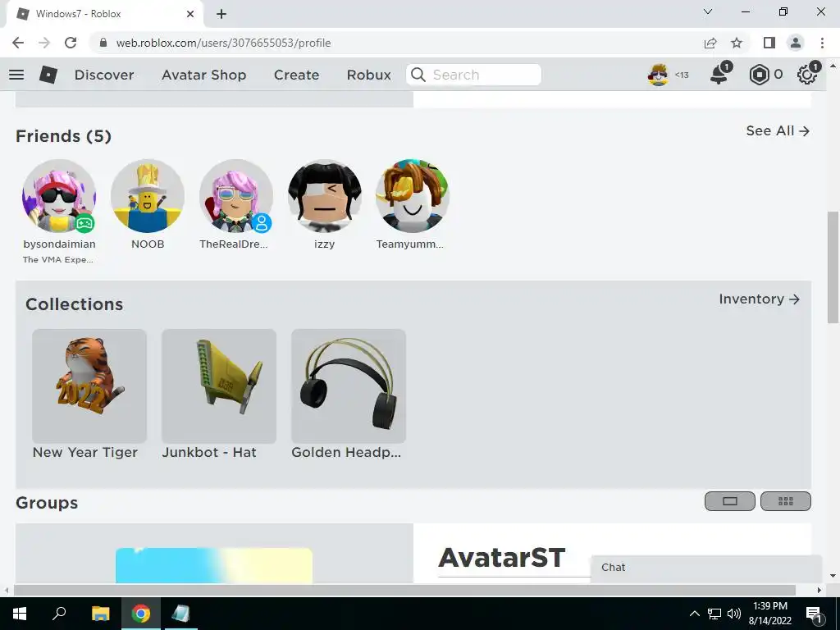Open the Chat panel
840x630 pixels.
coord(706,568)
